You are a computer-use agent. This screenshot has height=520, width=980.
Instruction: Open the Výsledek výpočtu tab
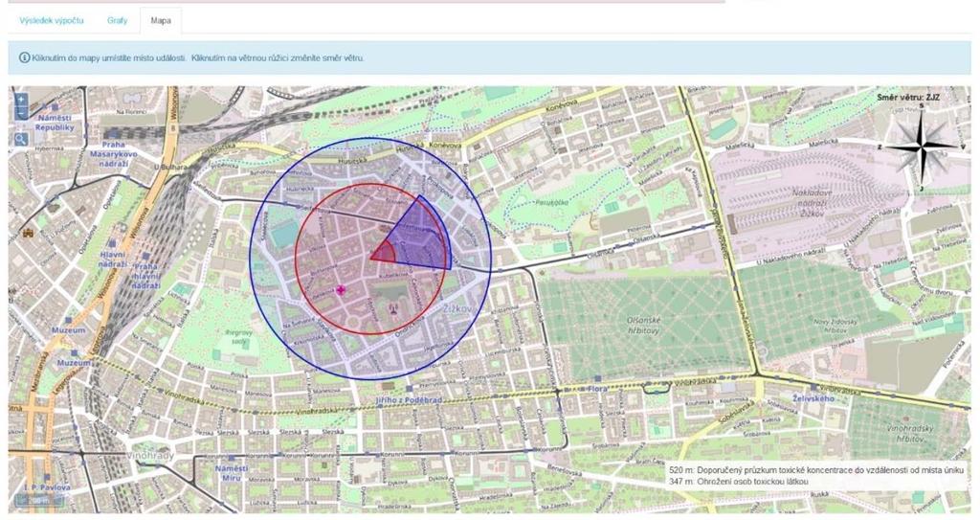point(52,21)
